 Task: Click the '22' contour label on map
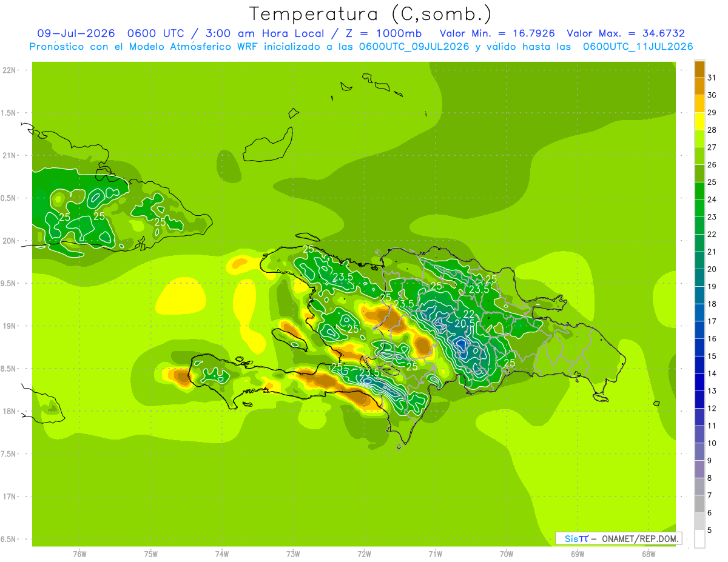tap(468, 313)
